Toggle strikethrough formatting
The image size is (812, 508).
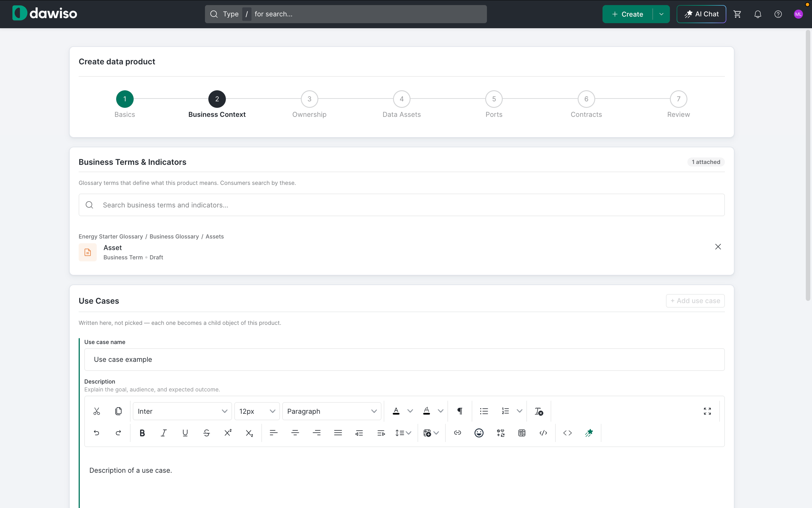pyautogui.click(x=207, y=433)
